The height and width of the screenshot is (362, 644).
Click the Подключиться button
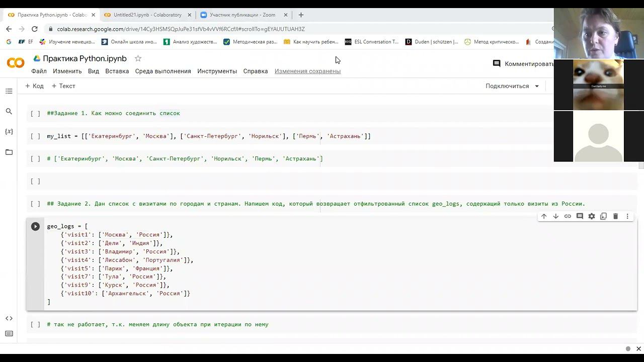(x=507, y=86)
